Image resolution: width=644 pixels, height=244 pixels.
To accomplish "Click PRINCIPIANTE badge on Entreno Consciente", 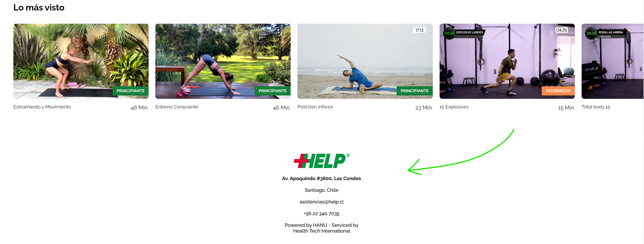I will pos(272,91).
